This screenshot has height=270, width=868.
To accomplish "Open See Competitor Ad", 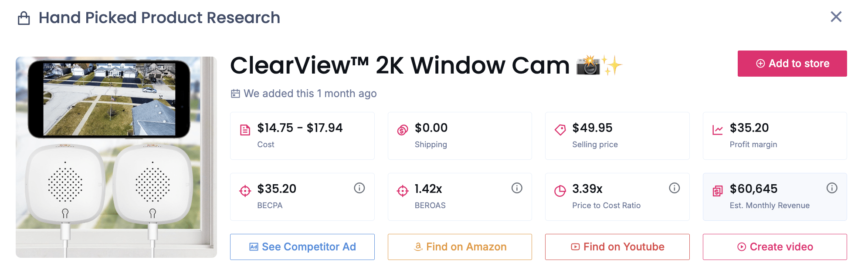I will coord(302,246).
